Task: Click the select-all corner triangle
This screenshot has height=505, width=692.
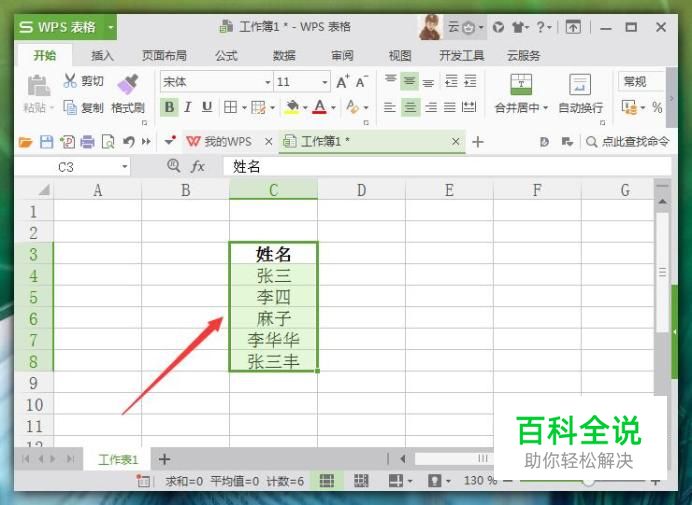Action: (43, 190)
